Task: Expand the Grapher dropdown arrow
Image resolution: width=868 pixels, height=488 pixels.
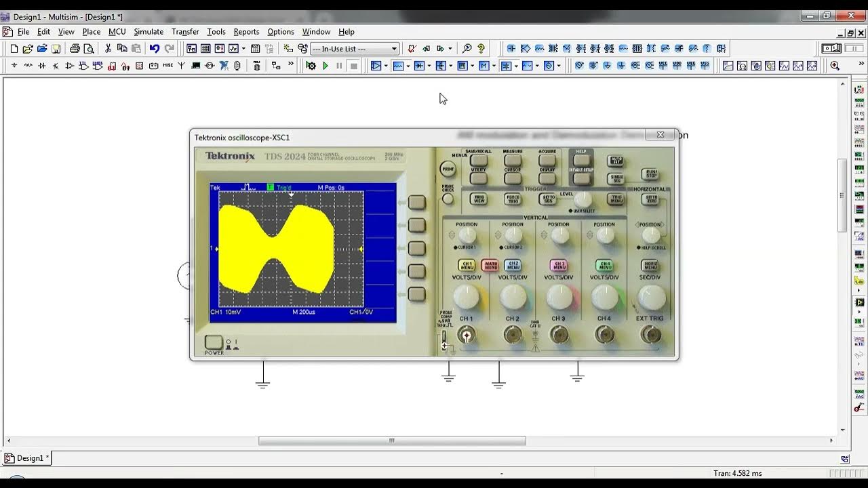Action: 243,49
